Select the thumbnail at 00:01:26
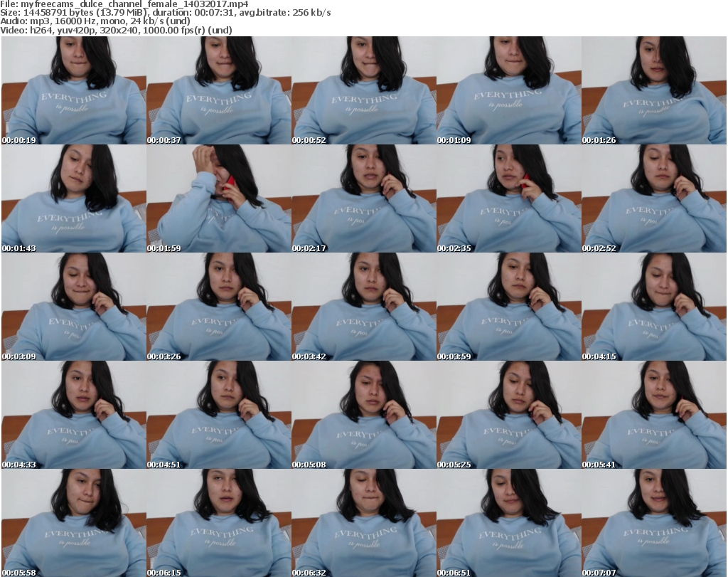The width and height of the screenshot is (728, 577). click(x=653, y=90)
